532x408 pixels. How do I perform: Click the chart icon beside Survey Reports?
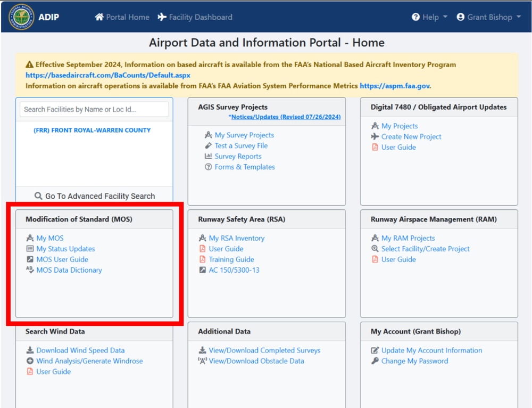(209, 156)
